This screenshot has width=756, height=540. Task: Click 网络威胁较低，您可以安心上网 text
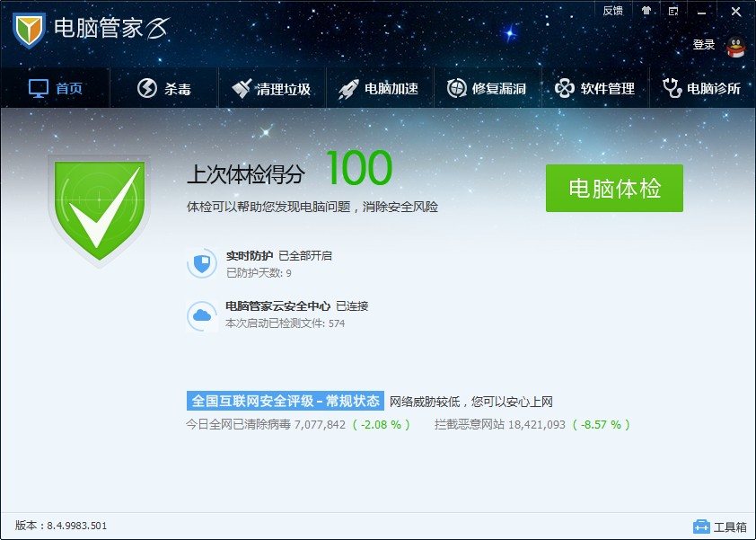471,402
